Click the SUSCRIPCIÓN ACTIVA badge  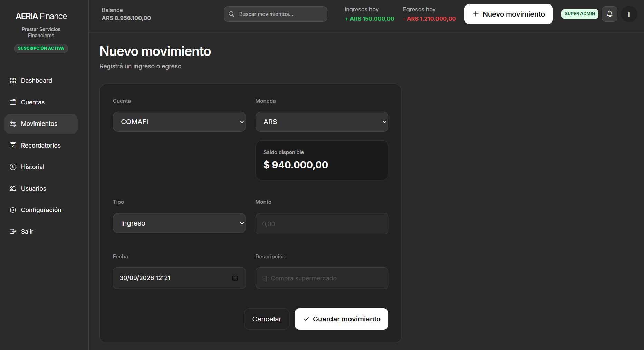pyautogui.click(x=41, y=48)
